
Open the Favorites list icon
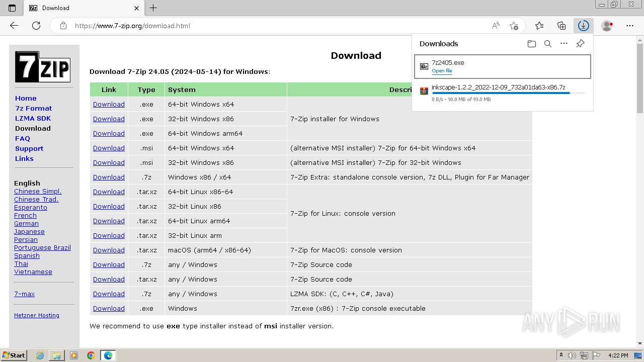(x=539, y=26)
